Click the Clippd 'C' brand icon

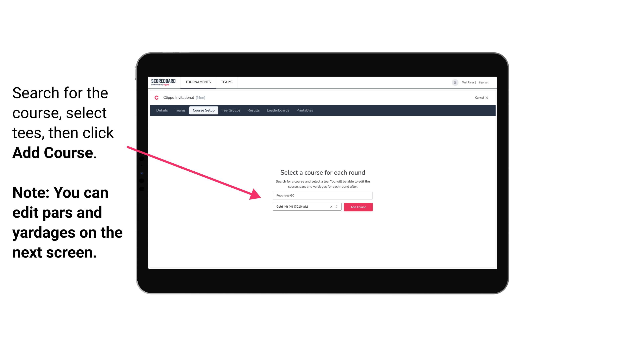tap(157, 98)
